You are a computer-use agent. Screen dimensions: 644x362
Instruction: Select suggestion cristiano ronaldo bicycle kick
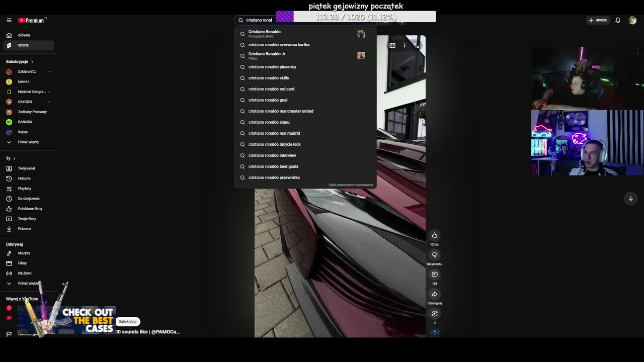point(305,144)
